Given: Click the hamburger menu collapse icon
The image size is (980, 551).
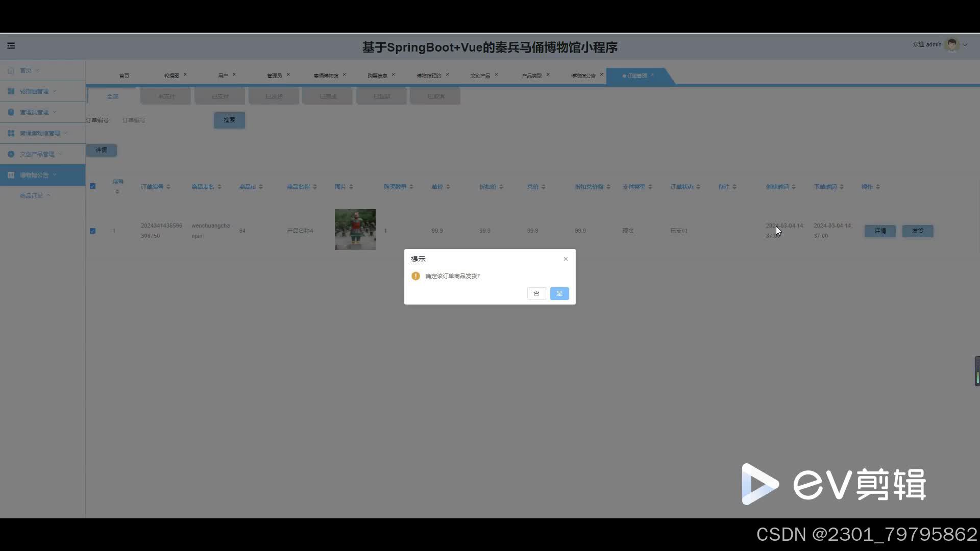Looking at the screenshot, I should tap(11, 46).
